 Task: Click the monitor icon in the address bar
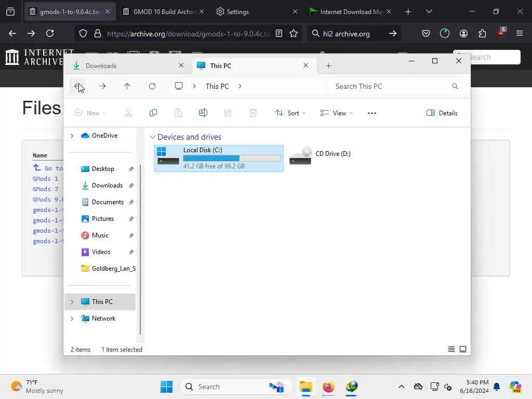click(x=179, y=86)
